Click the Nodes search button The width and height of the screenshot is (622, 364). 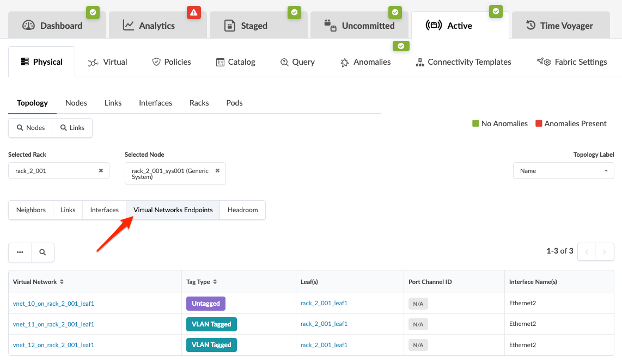pyautogui.click(x=31, y=128)
